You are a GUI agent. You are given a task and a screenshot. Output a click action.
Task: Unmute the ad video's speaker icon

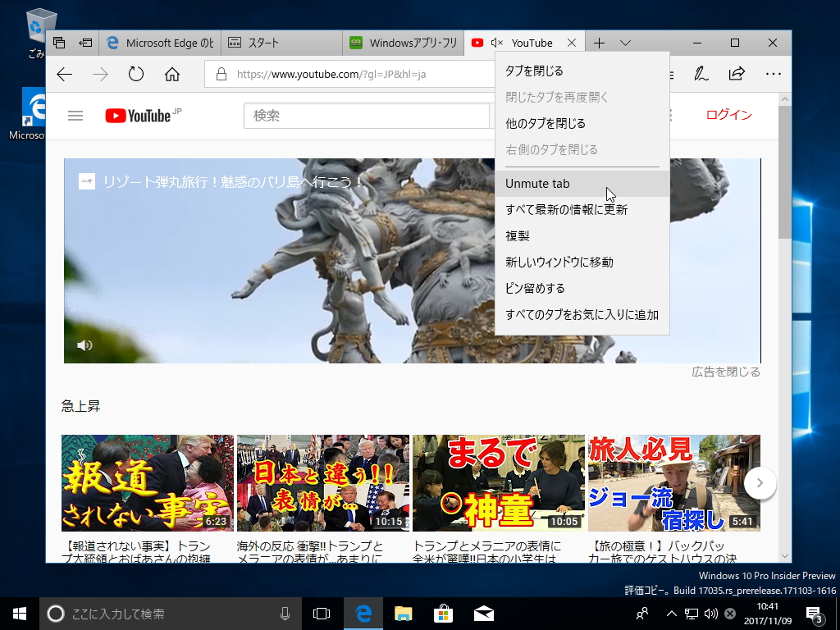[84, 345]
